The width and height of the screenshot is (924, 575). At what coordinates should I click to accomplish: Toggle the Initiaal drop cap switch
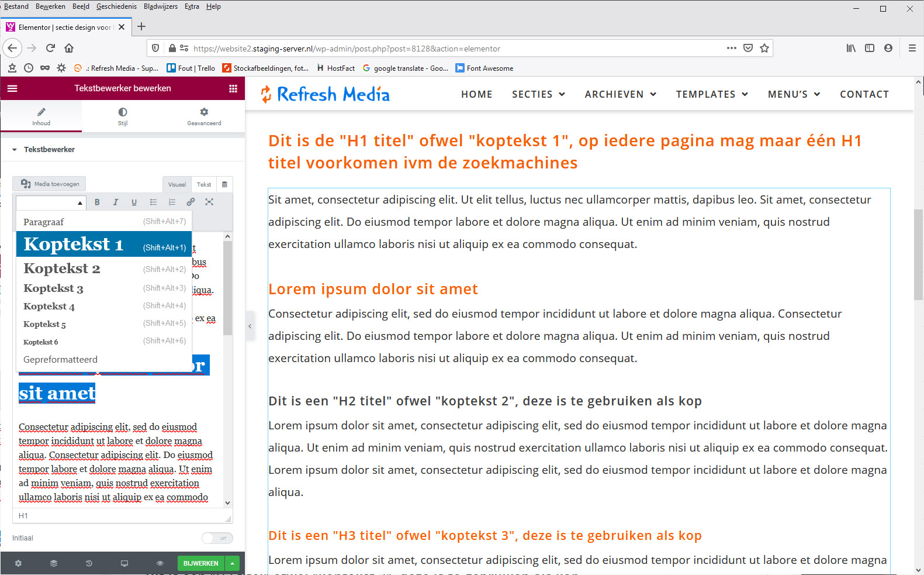[217, 538]
